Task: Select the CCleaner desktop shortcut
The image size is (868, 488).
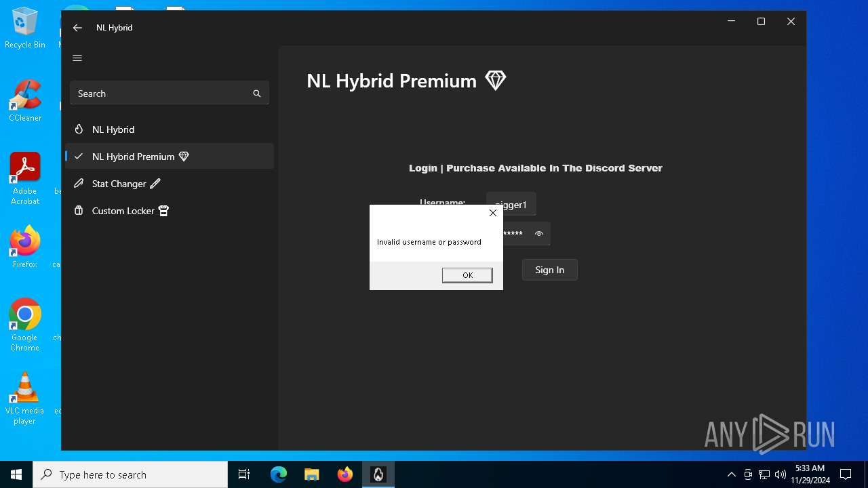Action: point(25,102)
